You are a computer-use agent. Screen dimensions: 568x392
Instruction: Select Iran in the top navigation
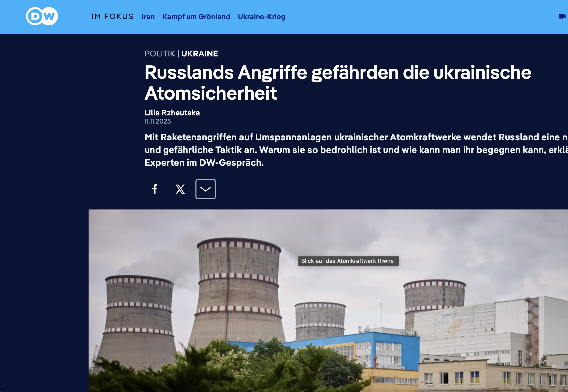click(148, 16)
